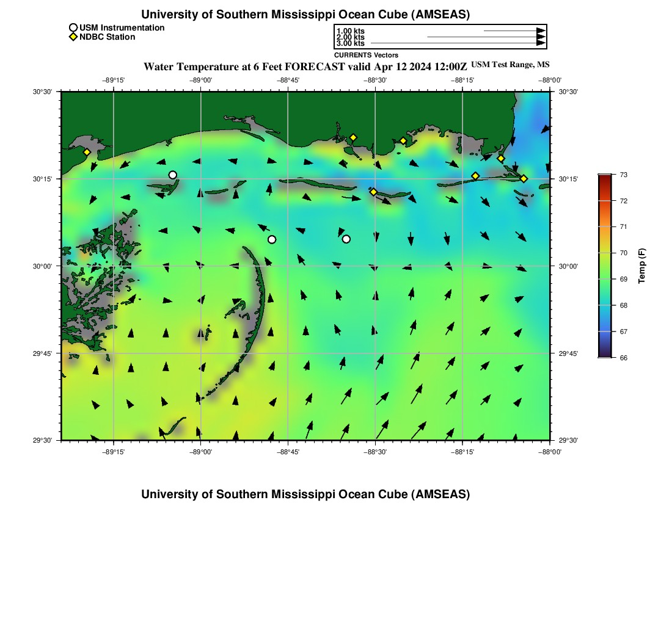Screen dimensions: 672x641
Task: Click the top Ocean Cube (AMSEAS) title text
Action: point(305,15)
